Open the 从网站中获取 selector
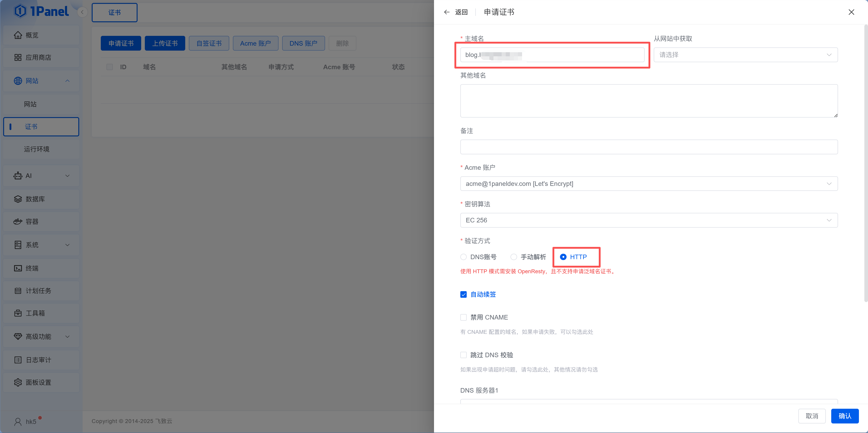This screenshot has width=868, height=433. pyautogui.click(x=746, y=55)
